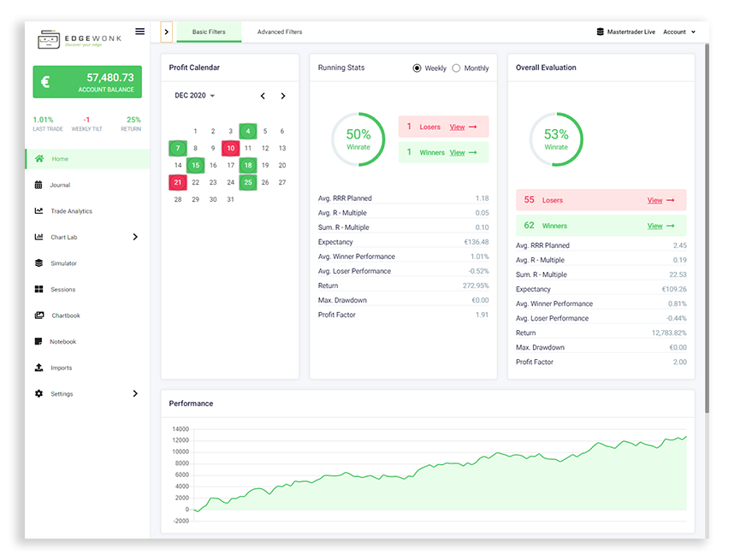View Winners in Running Stats
This screenshot has width=734, height=560.
463,153
